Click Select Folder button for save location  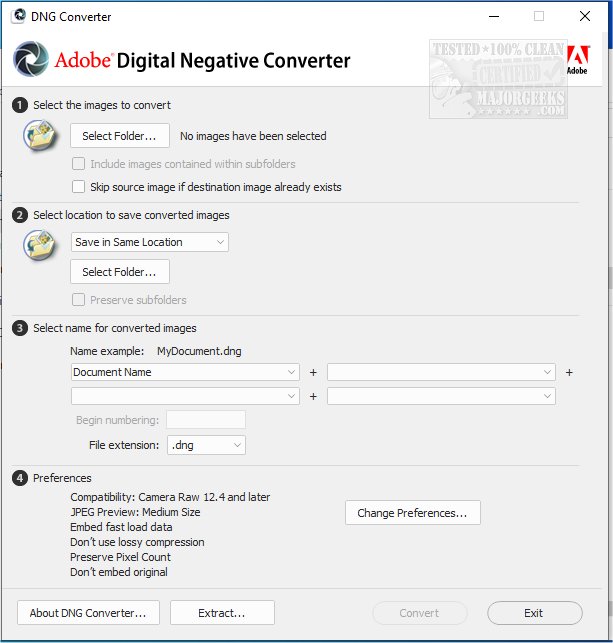[x=119, y=271]
